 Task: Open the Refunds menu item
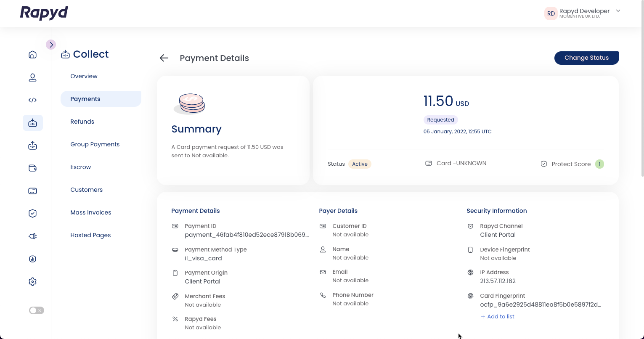pyautogui.click(x=82, y=122)
